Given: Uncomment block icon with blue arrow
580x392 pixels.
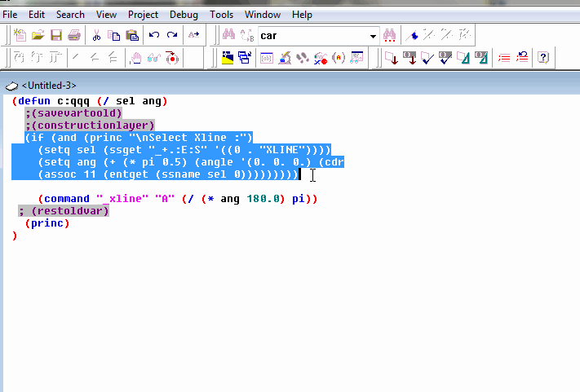Looking at the screenshot, I should (522, 58).
